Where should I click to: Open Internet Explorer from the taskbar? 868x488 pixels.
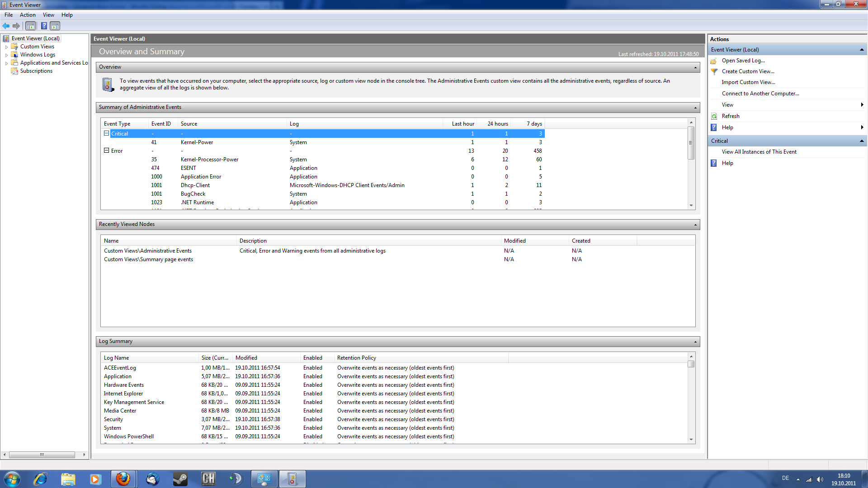(40, 479)
